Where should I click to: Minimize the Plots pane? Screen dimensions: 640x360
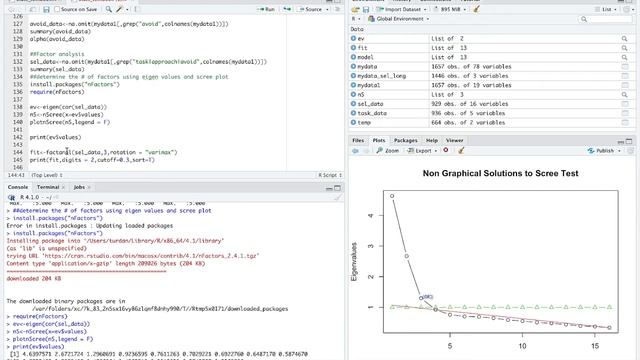click(621, 142)
